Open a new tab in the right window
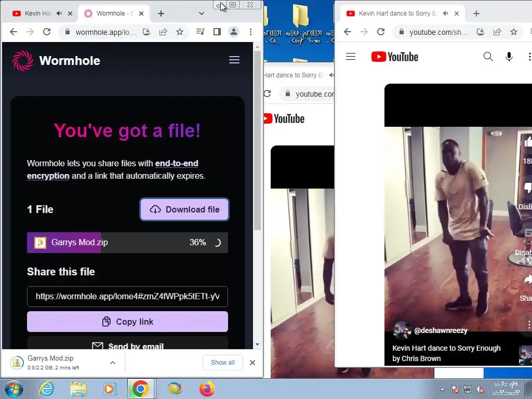 (476, 14)
